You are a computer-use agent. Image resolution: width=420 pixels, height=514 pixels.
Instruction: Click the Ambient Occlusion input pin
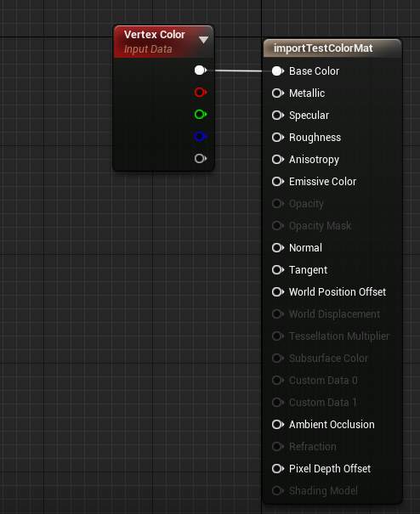click(278, 425)
